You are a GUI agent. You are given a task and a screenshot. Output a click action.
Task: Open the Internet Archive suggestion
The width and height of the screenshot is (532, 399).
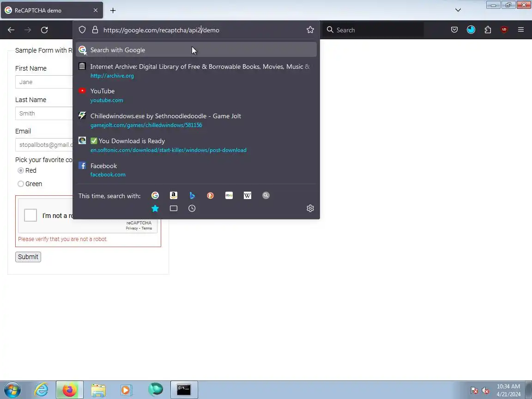pyautogui.click(x=196, y=71)
